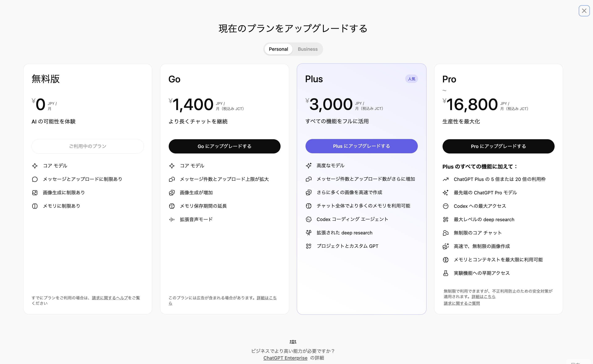This screenshot has height=364, width=593.
Task: Switch to the Business tab
Action: [308, 49]
